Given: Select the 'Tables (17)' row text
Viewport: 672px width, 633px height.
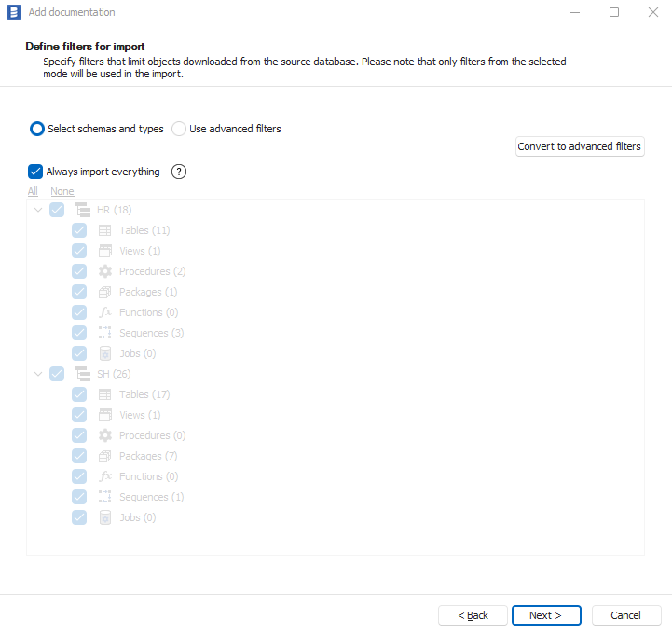Looking at the screenshot, I should 144,394.
